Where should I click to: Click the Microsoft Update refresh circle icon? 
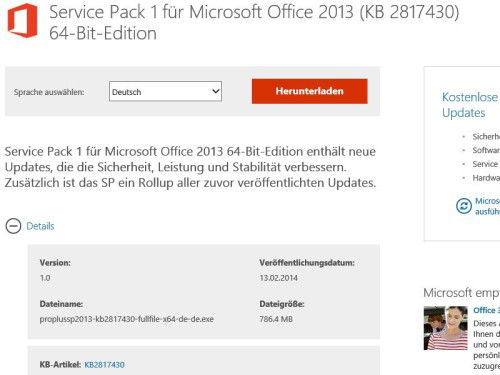click(464, 206)
